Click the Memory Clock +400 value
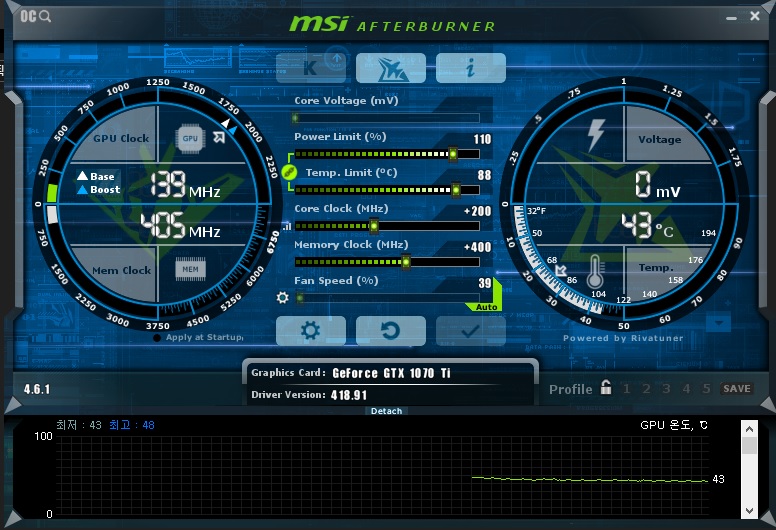The width and height of the screenshot is (776, 530). click(x=477, y=247)
